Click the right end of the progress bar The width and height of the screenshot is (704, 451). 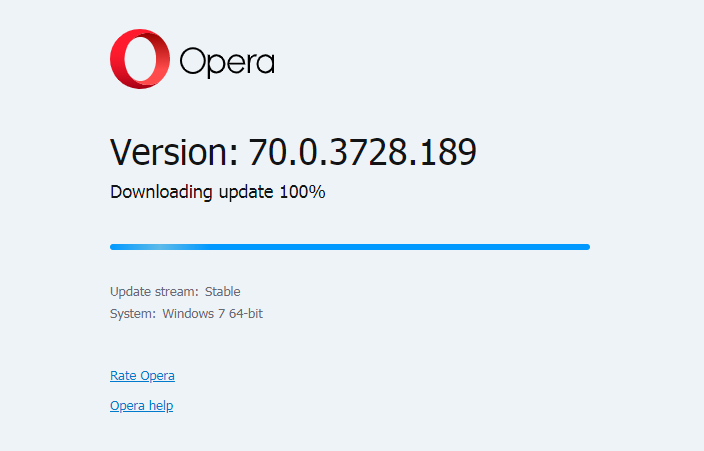584,246
